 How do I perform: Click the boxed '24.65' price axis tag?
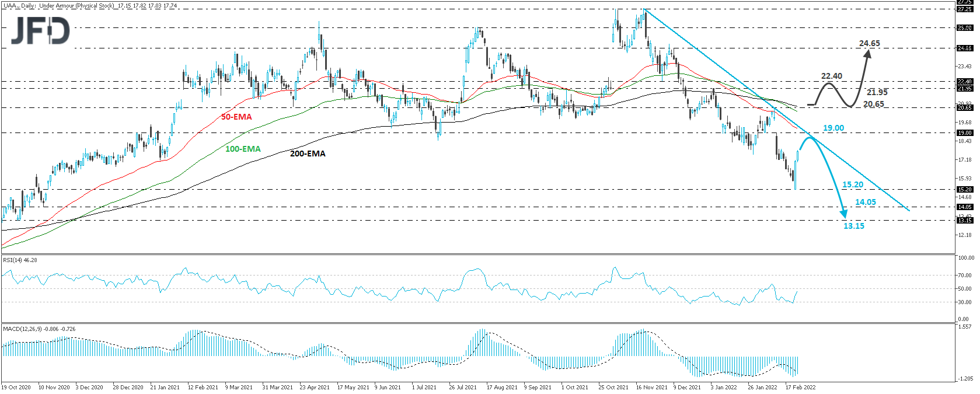coord(965,48)
